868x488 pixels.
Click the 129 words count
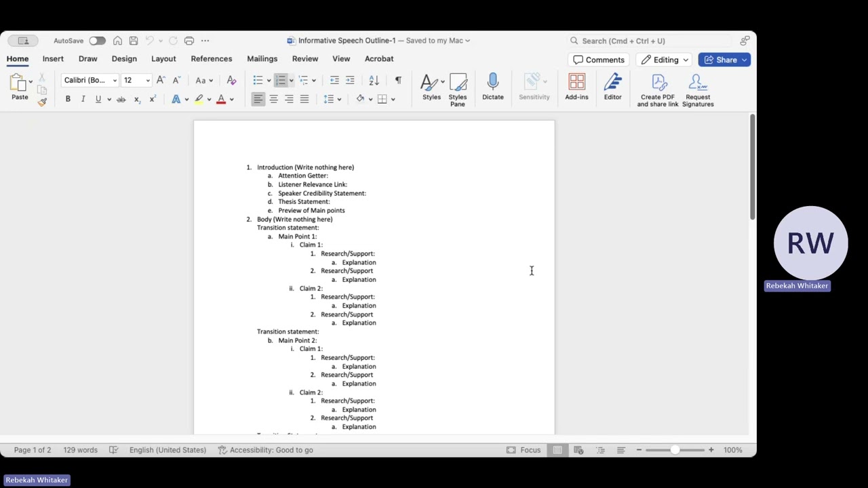[x=81, y=450]
